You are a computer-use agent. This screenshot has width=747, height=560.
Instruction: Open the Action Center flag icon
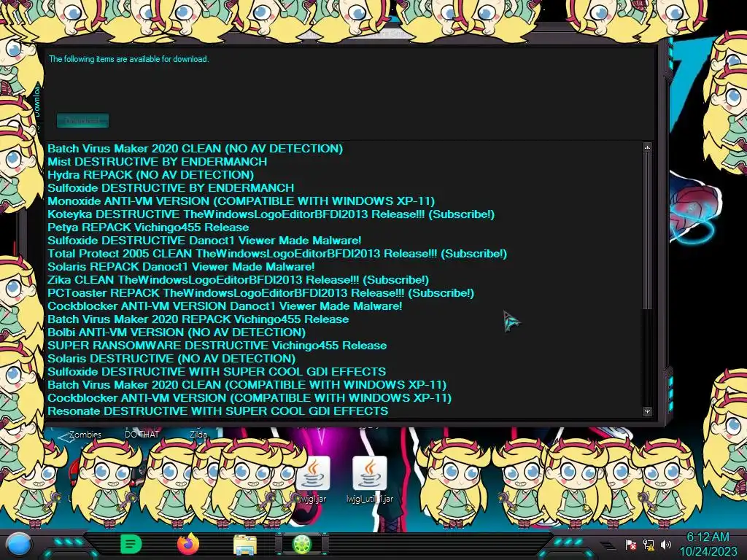click(x=630, y=545)
